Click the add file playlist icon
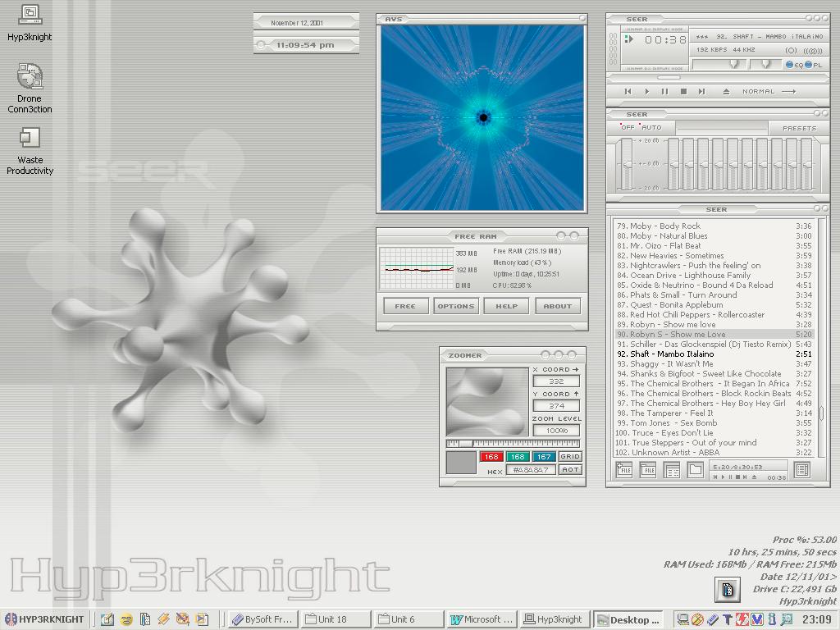The height and width of the screenshot is (630, 840). click(x=624, y=470)
